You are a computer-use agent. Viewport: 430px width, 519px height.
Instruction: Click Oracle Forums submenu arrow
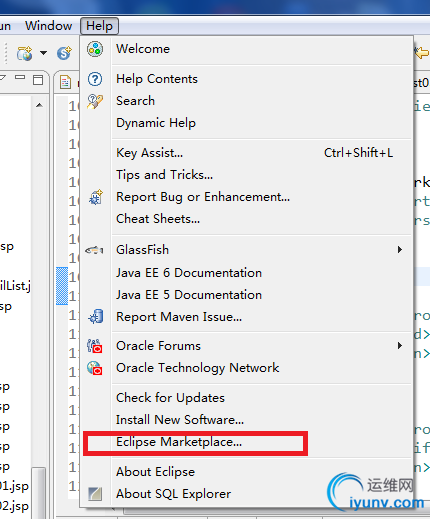400,345
